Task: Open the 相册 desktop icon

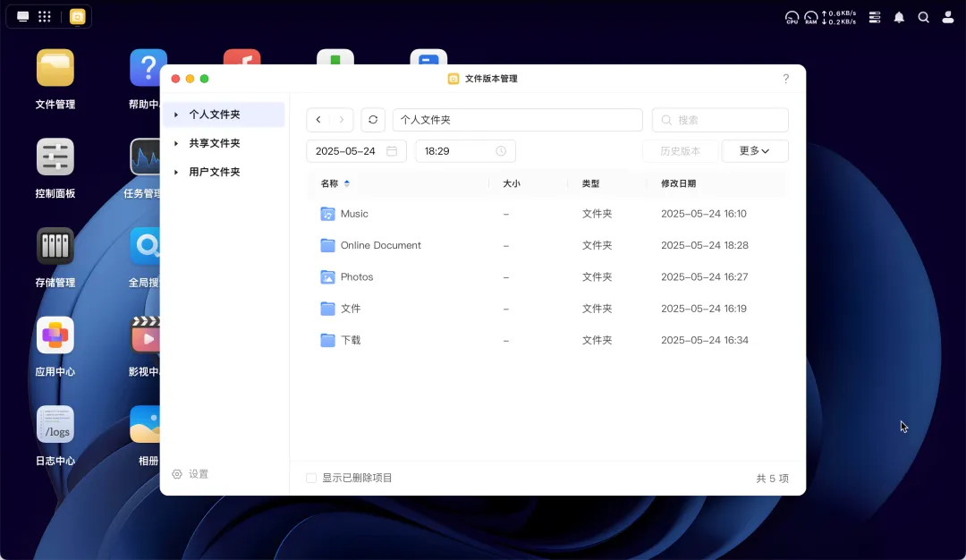Action: [x=146, y=424]
